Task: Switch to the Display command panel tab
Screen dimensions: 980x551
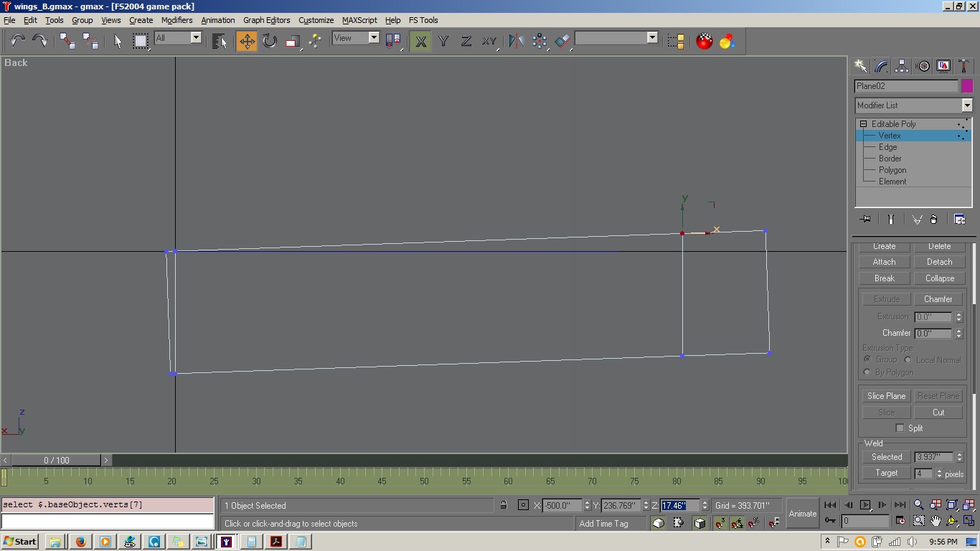Action: coord(944,66)
